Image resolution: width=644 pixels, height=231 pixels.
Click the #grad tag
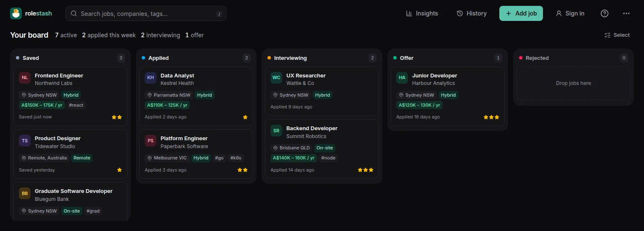(x=93, y=211)
